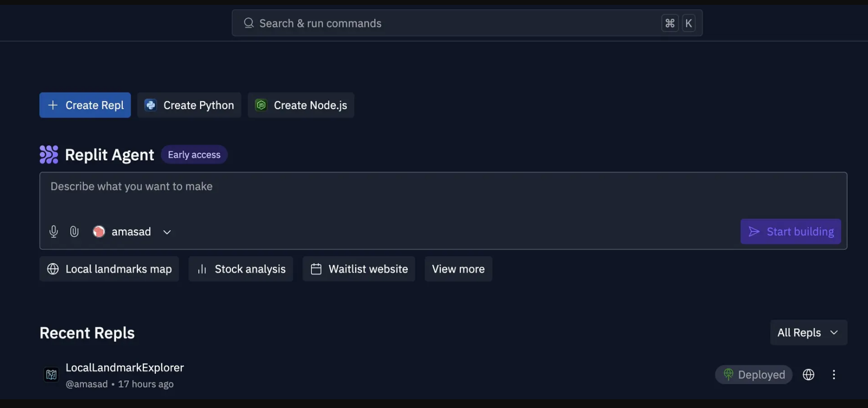868x408 pixels.
Task: Click the @amasad username text
Action: [87, 384]
